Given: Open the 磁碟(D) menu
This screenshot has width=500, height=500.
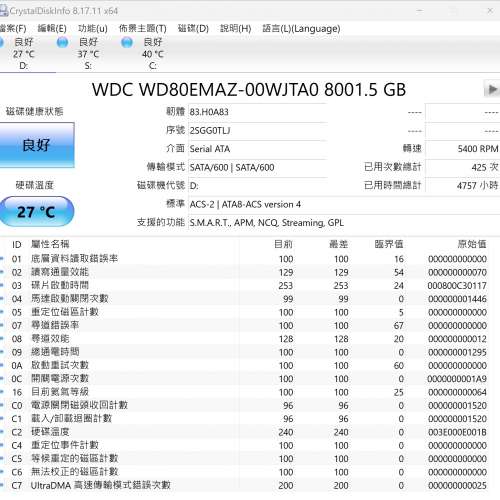Looking at the screenshot, I should point(193,29).
